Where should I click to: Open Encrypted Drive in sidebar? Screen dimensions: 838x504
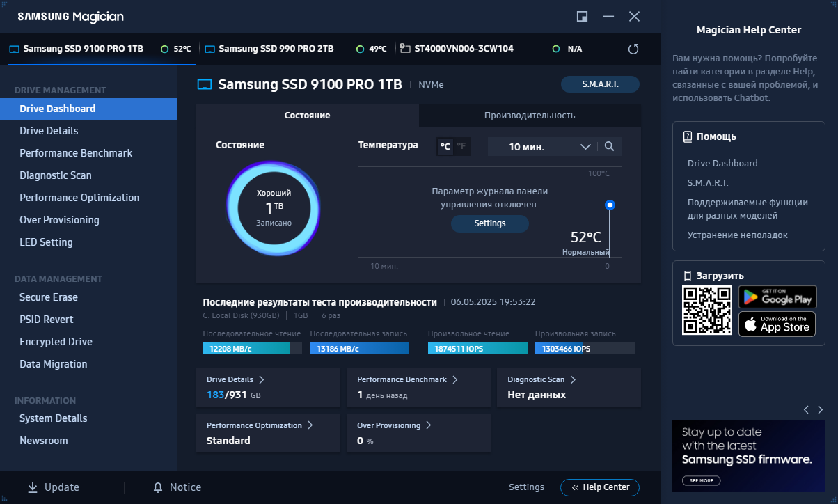pyautogui.click(x=88, y=342)
